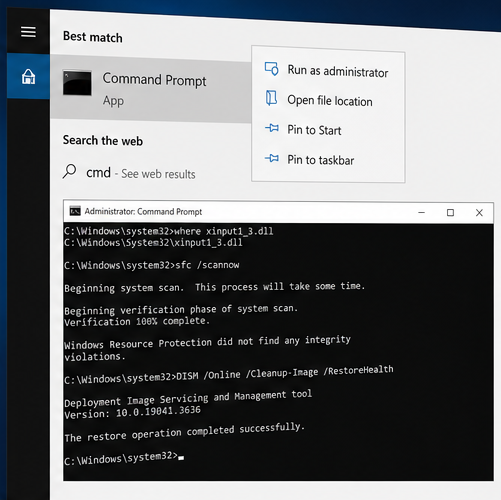Screen dimensions: 501x500
Task: Maximize the Administrator Command Prompt window
Action: 450,212
